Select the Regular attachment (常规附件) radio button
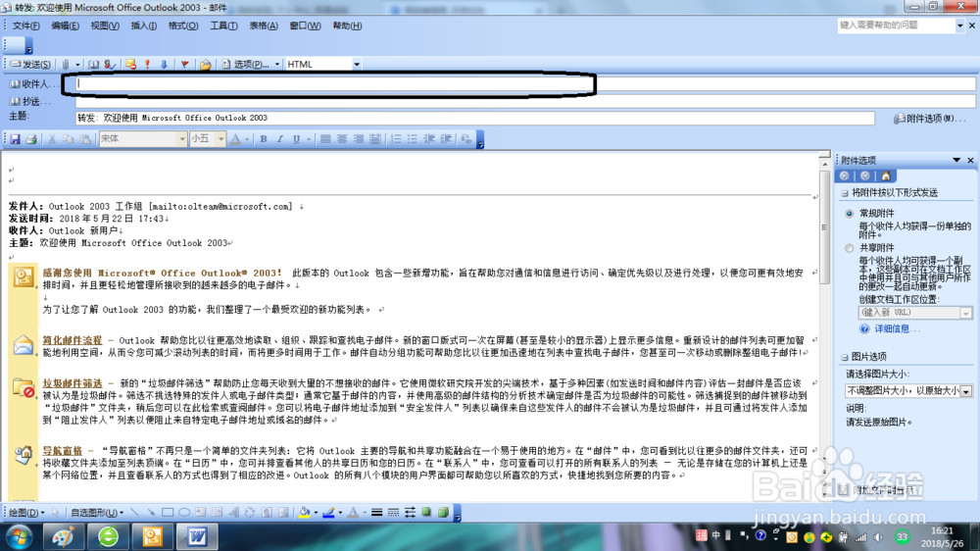 coord(849,214)
